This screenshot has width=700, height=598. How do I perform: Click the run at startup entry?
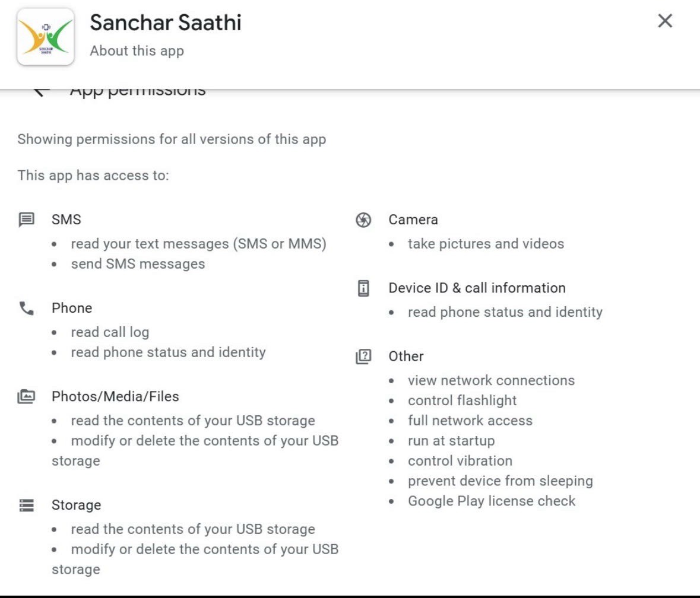click(x=451, y=441)
